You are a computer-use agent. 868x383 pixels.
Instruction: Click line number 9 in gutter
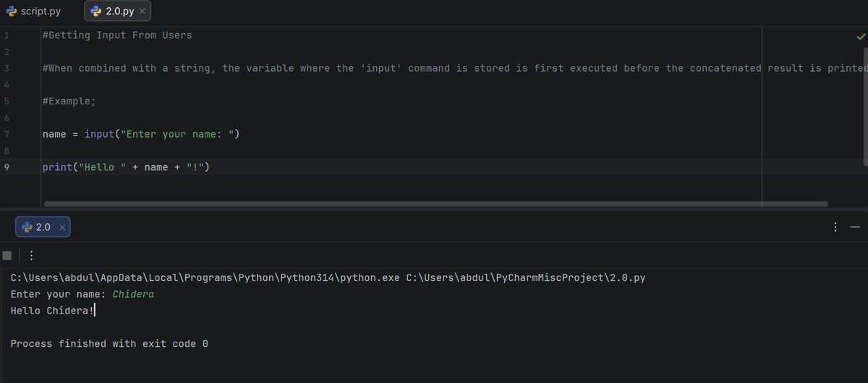[7, 167]
